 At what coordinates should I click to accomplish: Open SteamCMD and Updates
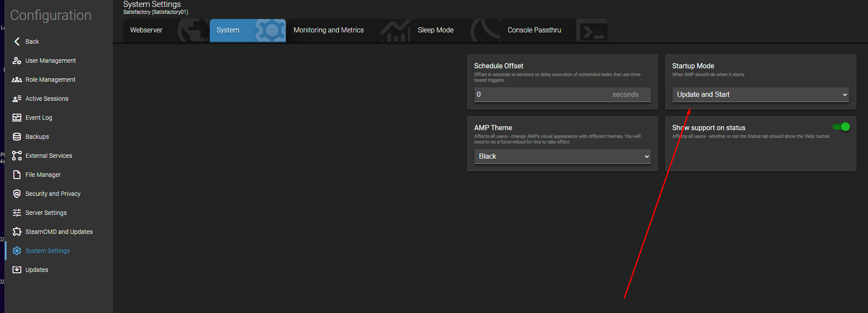pyautogui.click(x=59, y=232)
